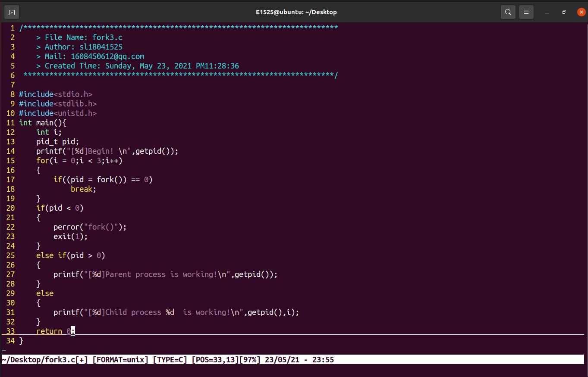Click line number 7 in the gutter

point(13,85)
